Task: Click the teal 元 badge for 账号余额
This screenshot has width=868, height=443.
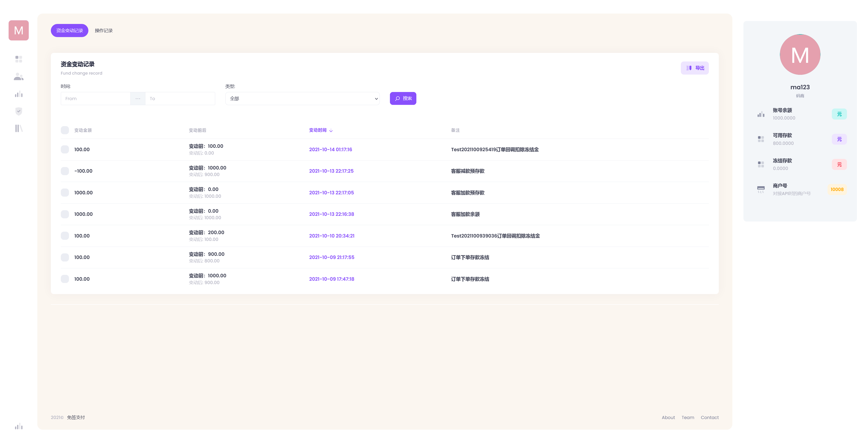Action: click(x=839, y=114)
